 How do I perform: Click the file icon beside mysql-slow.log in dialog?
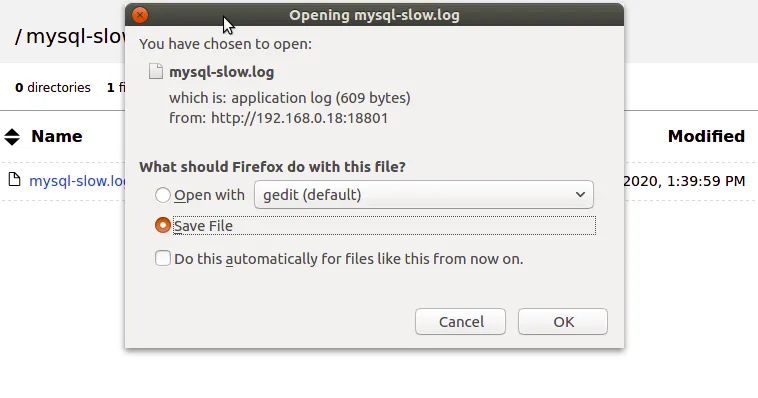tap(156, 72)
